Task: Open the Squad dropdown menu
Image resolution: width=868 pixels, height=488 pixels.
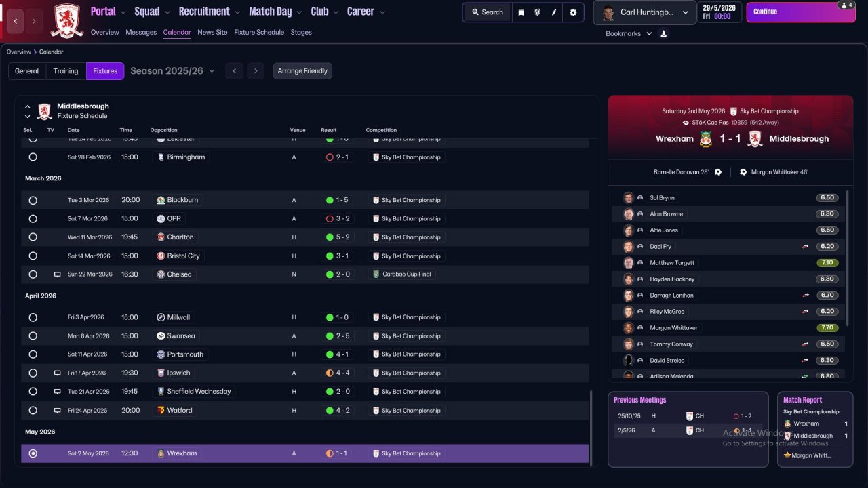Action: (153, 12)
